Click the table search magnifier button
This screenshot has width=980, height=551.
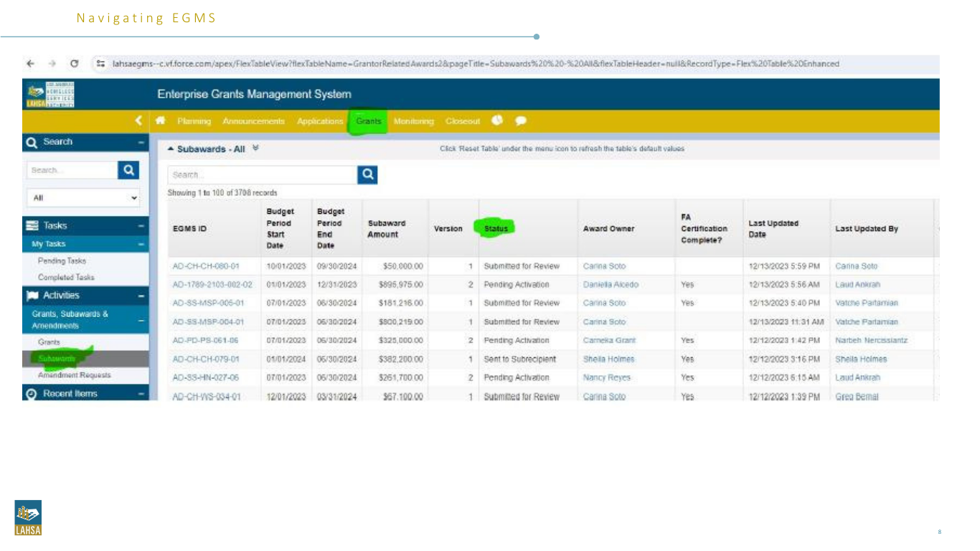pyautogui.click(x=367, y=174)
